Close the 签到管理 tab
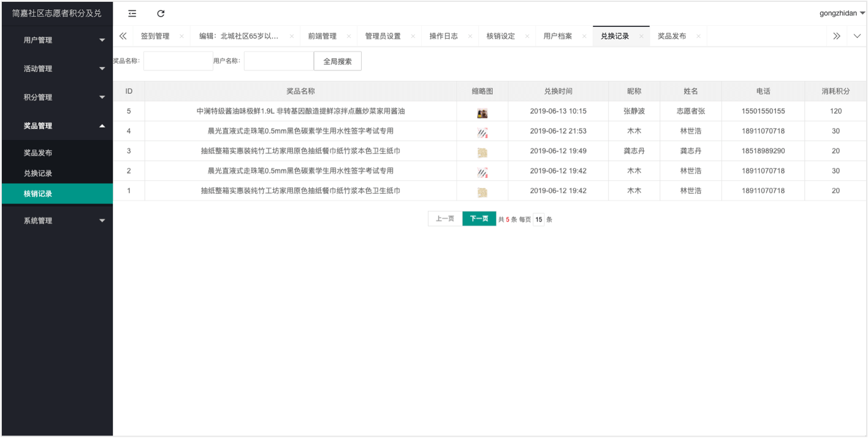868x438 pixels. pos(181,36)
